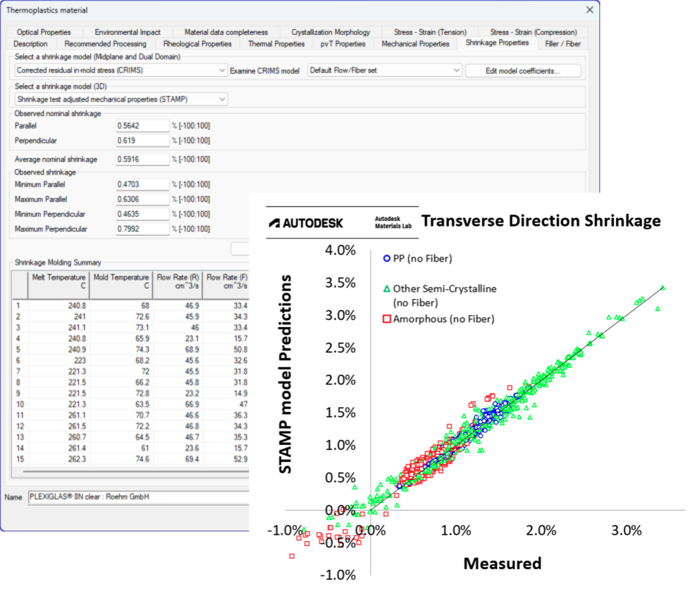The image size is (700, 592).
Task: Open the Rheological Properties tab
Action: (x=197, y=44)
